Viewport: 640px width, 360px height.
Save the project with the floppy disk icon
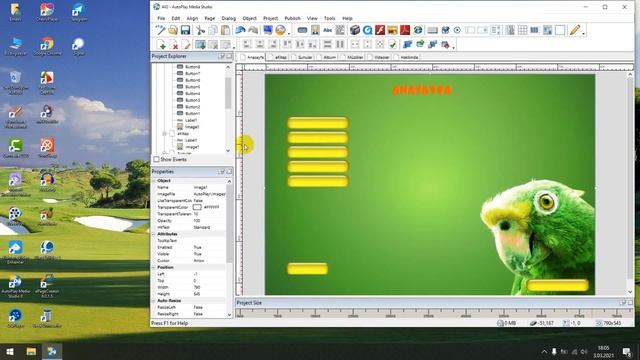tap(185, 30)
